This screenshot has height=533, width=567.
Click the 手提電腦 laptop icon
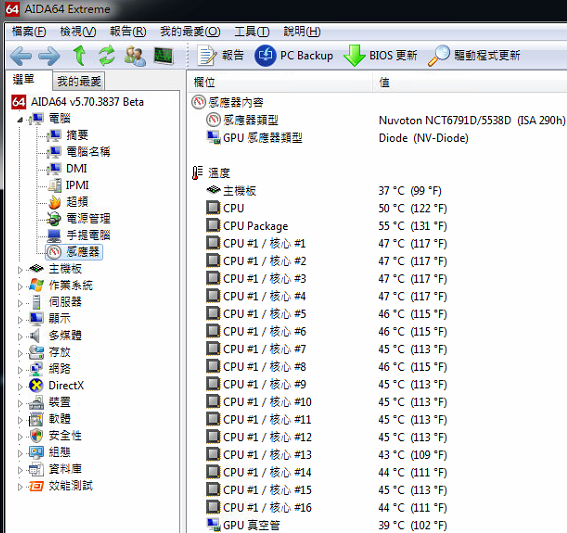55,235
